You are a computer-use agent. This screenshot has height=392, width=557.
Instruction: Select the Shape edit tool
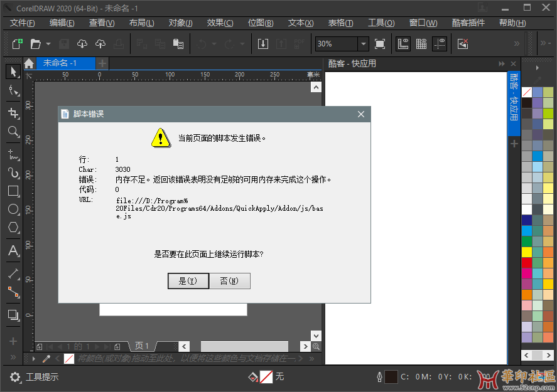(13, 91)
